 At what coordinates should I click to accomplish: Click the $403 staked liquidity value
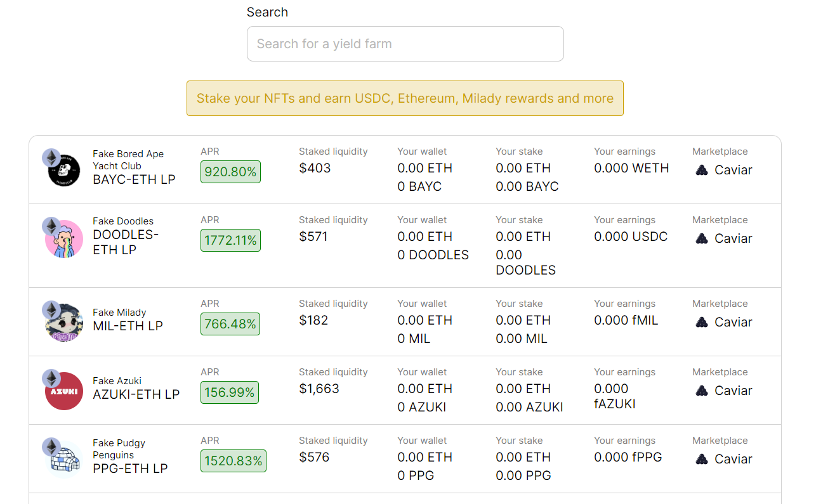tap(315, 168)
